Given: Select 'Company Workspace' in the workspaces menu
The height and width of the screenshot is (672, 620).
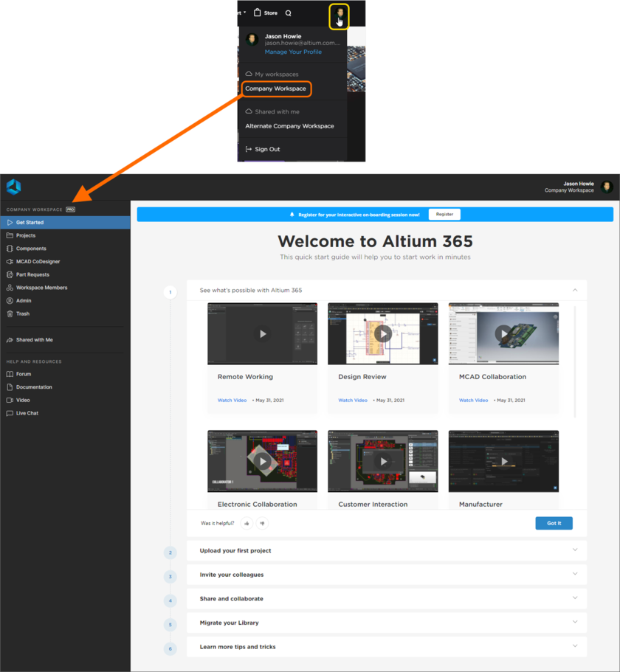Looking at the screenshot, I should pos(276,88).
